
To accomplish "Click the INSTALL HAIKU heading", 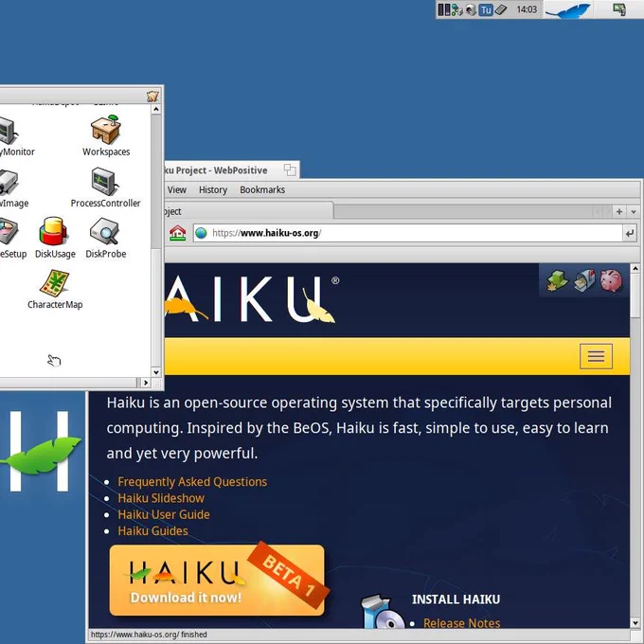I will (456, 599).
